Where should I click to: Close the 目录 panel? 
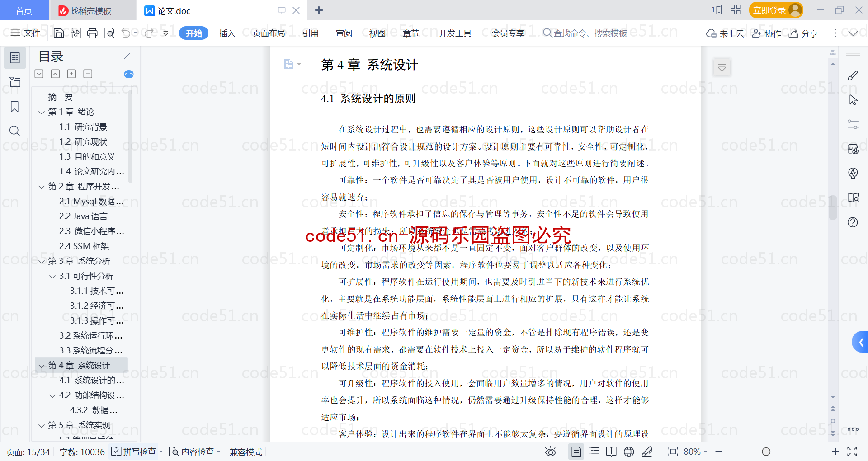(x=127, y=56)
